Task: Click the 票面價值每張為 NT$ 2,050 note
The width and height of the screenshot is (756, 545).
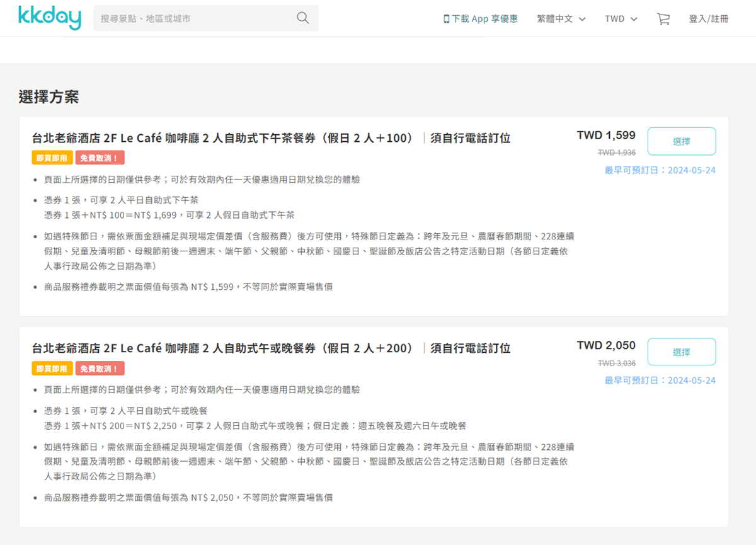Action: pyautogui.click(x=188, y=497)
